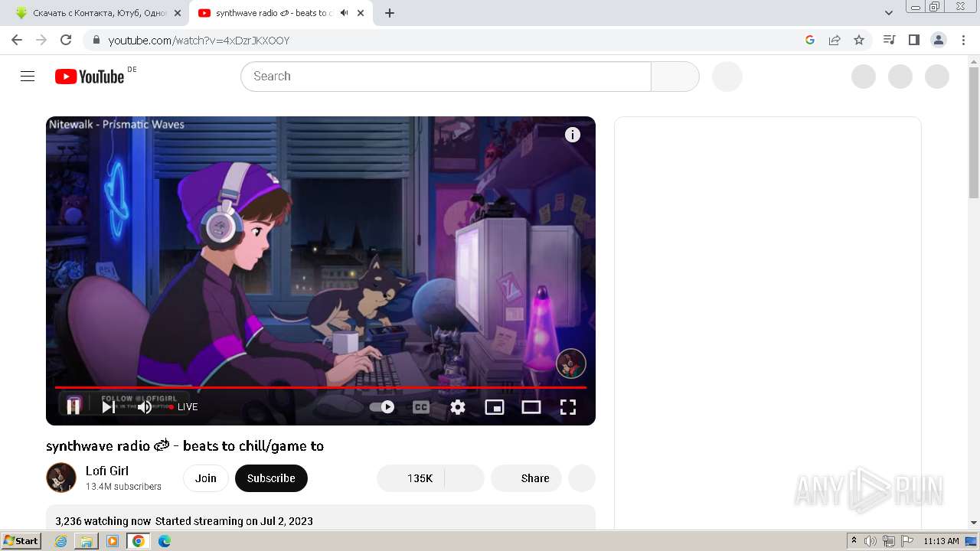Open media controls icon in toolbar
The width and height of the screenshot is (980, 551).
[890, 40]
